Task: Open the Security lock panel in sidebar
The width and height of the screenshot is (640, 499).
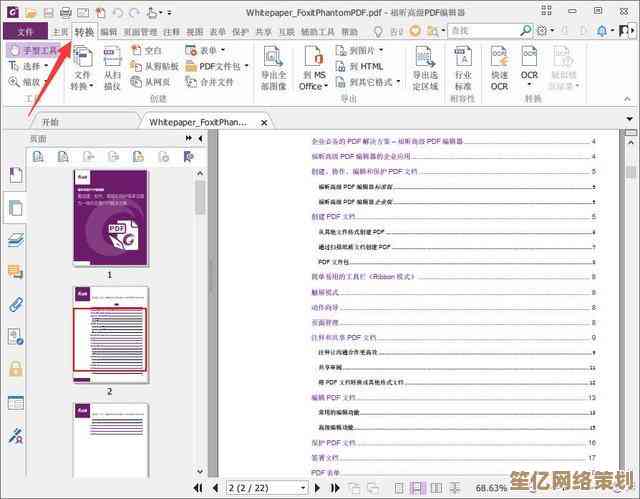Action: (15, 370)
